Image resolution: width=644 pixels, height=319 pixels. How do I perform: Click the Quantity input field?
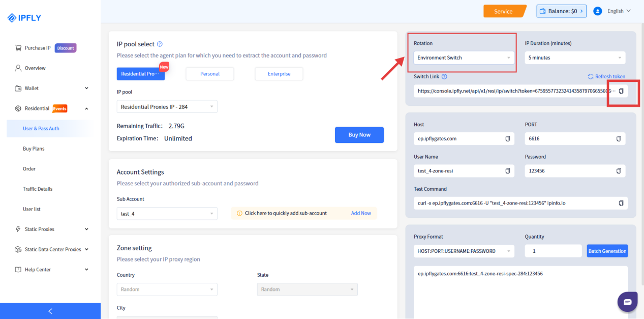pyautogui.click(x=553, y=251)
